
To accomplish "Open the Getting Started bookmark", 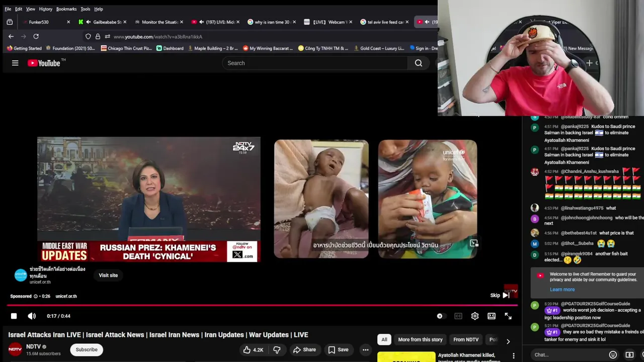I will click(24, 48).
